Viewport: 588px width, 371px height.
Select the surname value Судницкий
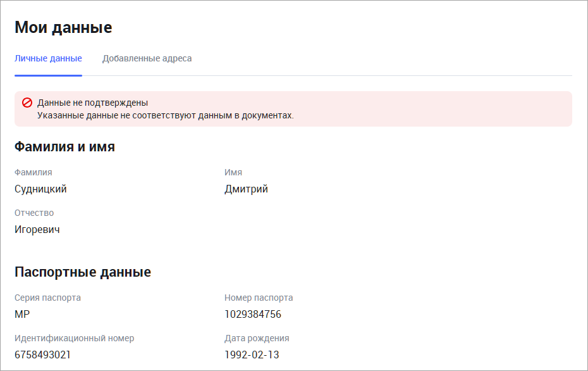(x=40, y=189)
